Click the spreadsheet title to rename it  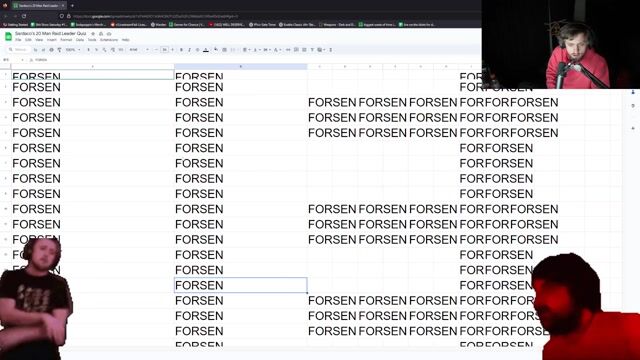(x=51, y=33)
